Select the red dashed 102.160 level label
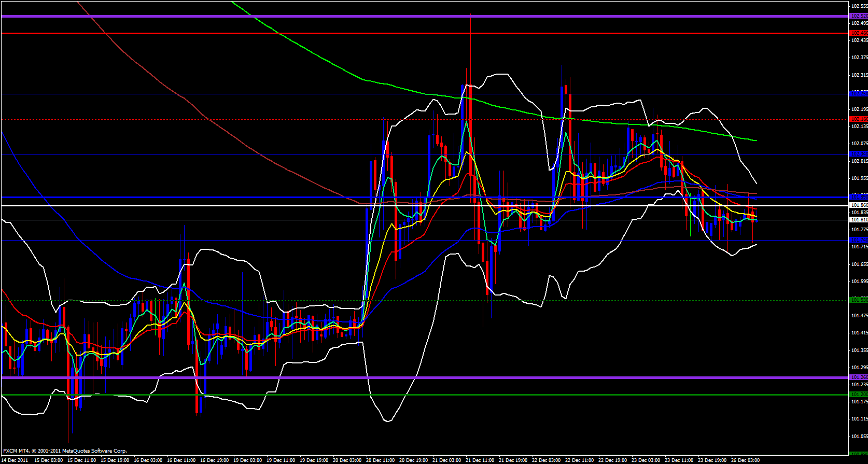 (859, 119)
